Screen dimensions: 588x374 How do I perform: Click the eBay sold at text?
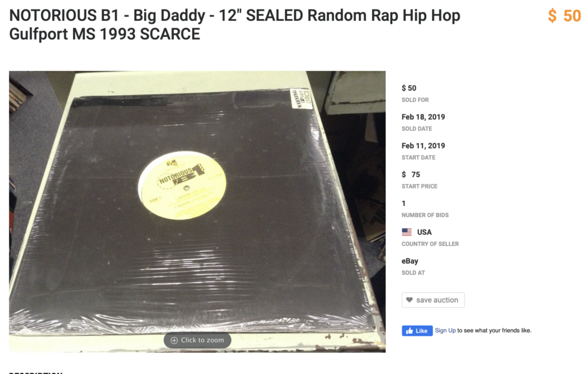pyautogui.click(x=410, y=261)
